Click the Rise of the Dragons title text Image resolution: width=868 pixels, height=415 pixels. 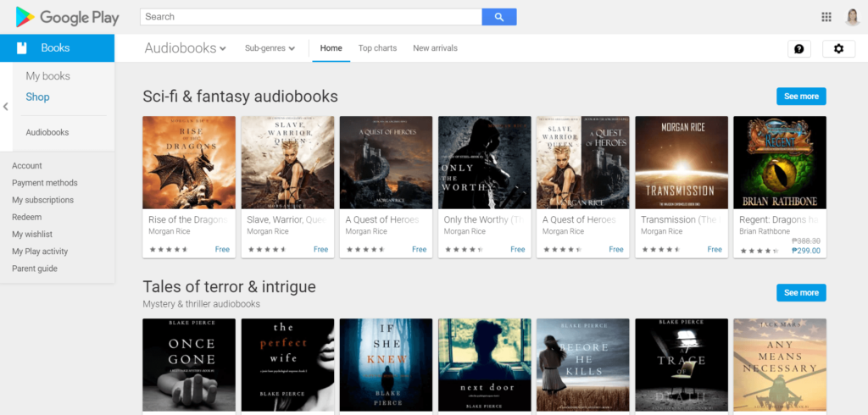click(x=189, y=219)
